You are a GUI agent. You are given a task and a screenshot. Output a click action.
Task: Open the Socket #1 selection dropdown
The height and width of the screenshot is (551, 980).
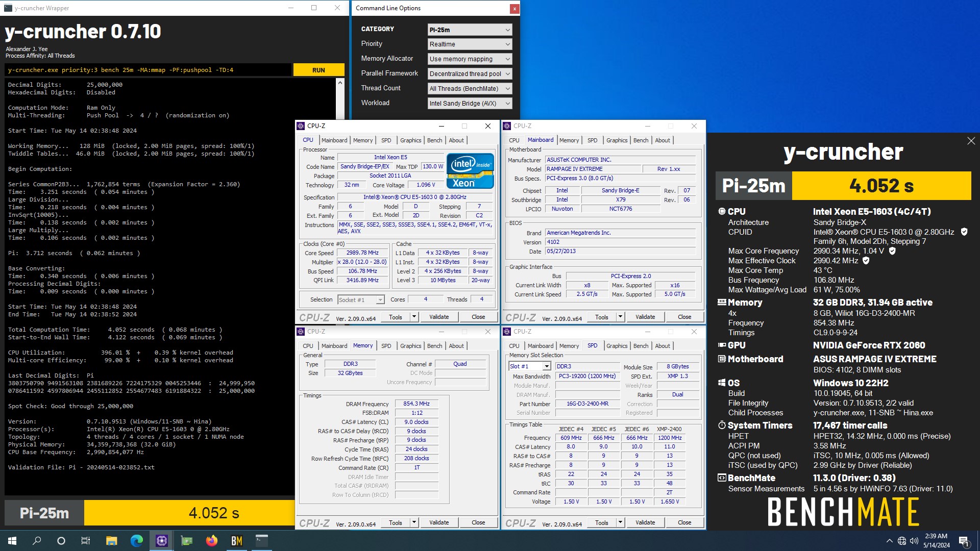pos(361,300)
